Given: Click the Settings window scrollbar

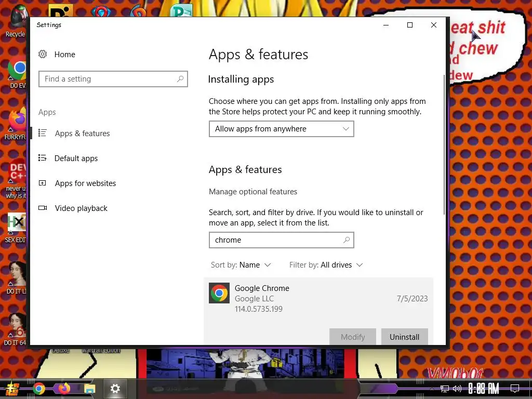Looking at the screenshot, I should [x=444, y=144].
